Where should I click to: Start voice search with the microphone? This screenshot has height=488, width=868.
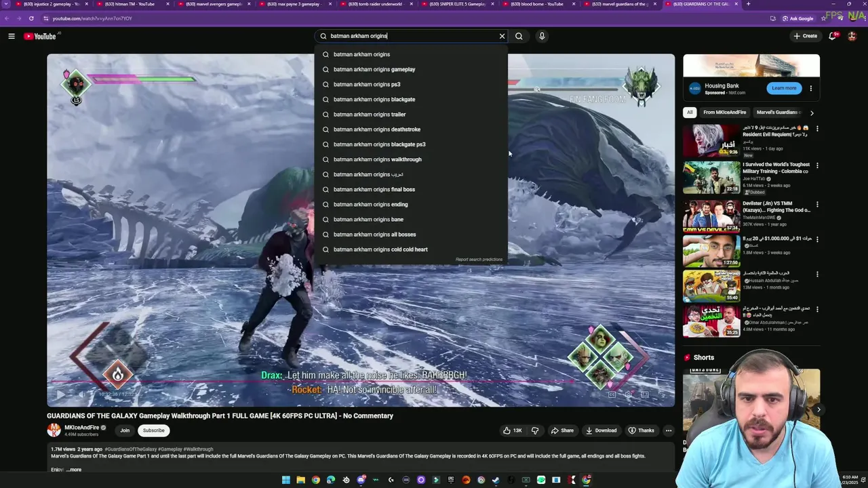click(x=542, y=36)
